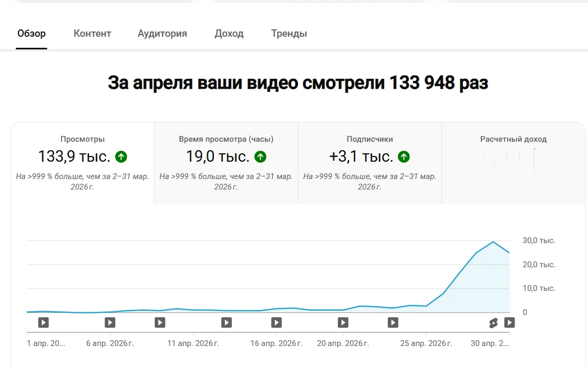Click the 30,0 тыс. axis label
The image size is (588, 367).
coord(539,240)
